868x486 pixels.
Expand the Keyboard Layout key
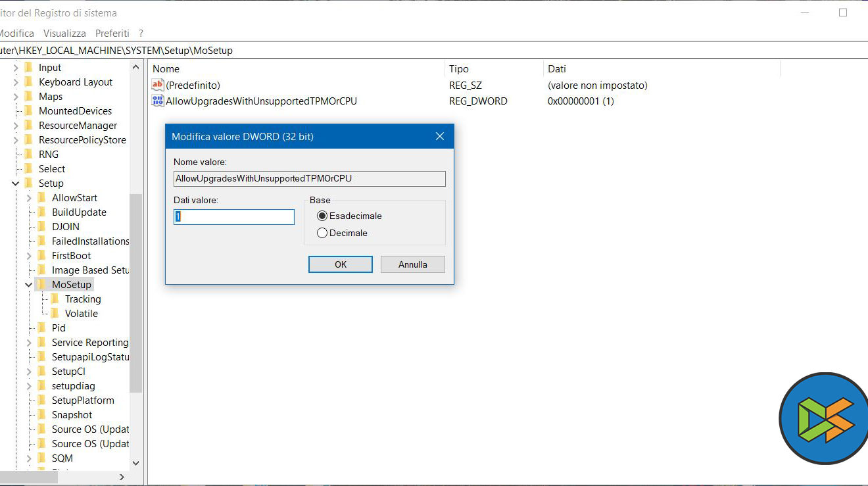click(x=16, y=82)
